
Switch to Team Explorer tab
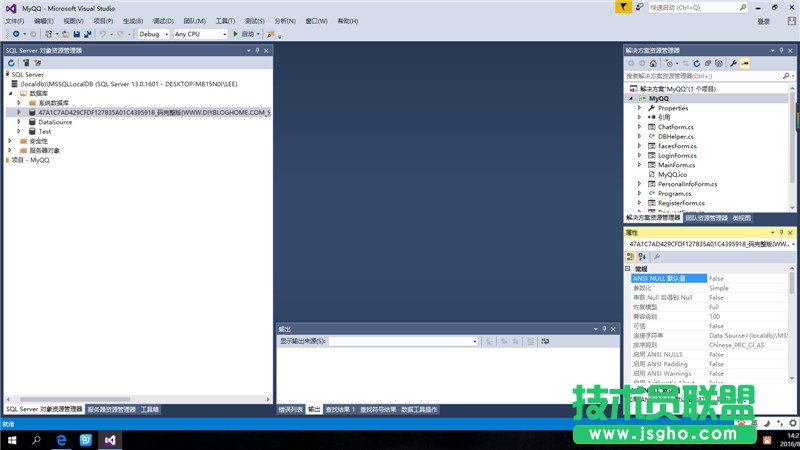tap(707, 218)
